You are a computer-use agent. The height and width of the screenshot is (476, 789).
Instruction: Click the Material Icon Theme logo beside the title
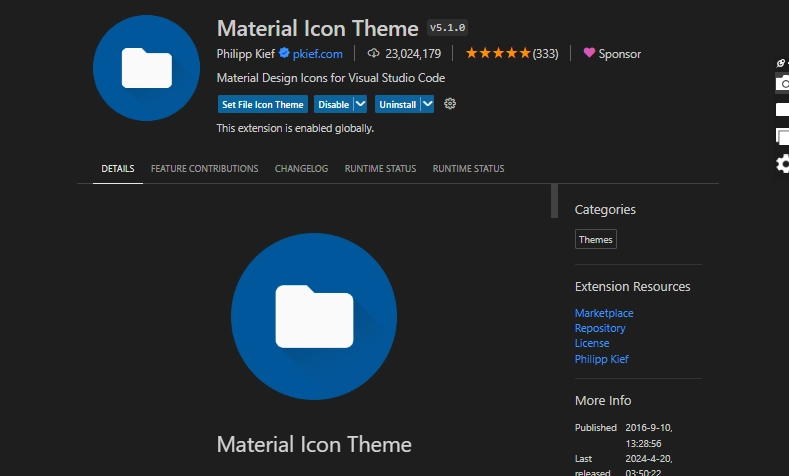pos(146,68)
